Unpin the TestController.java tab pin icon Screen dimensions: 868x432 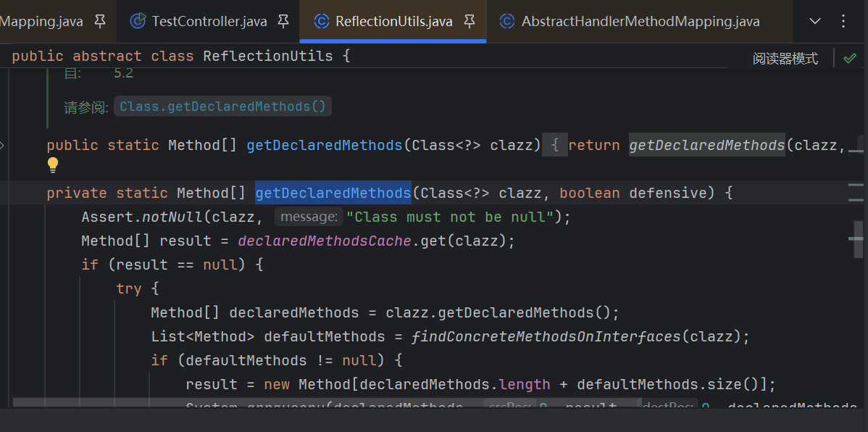pos(283,22)
